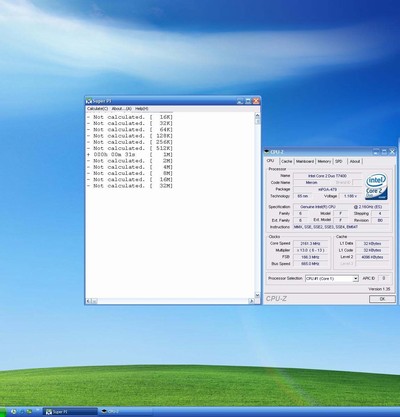Click the middle quick launch icon on taskbar

22,412
